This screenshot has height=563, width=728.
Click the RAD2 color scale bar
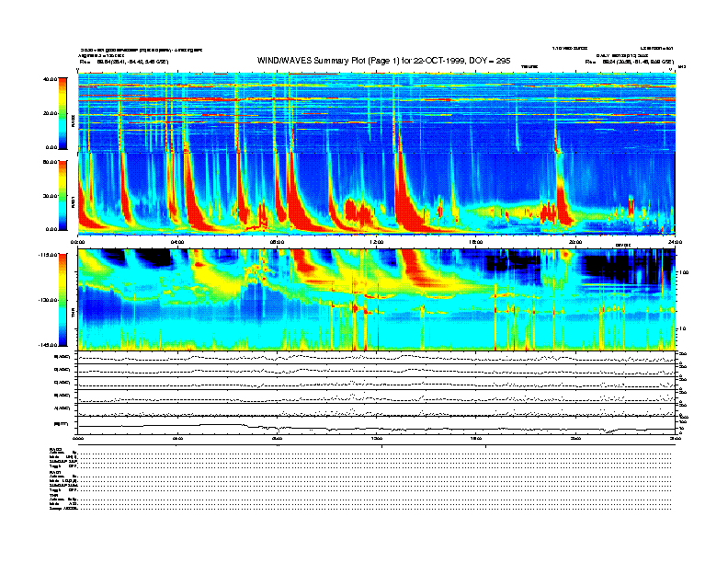coord(63,113)
